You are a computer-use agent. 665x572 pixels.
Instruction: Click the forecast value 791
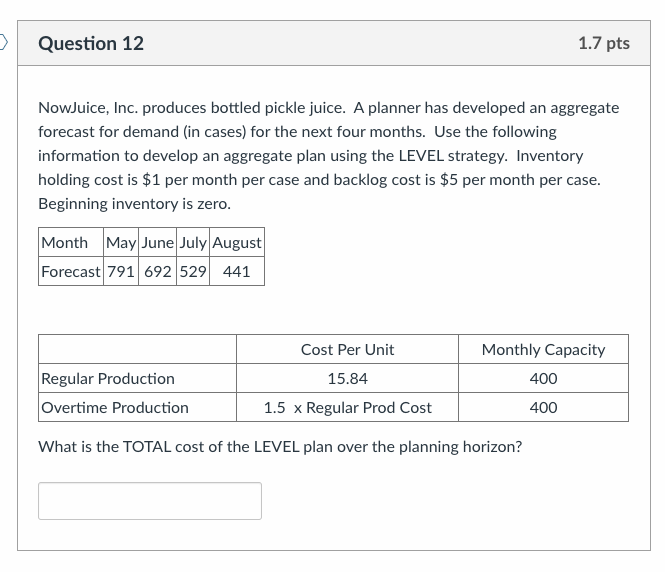[x=121, y=271]
